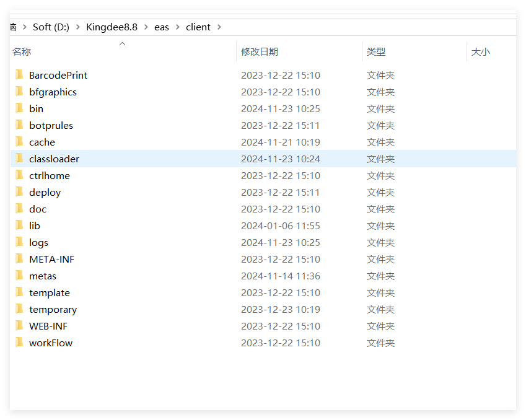Expand the chevron after client breadcrumb
Image resolution: width=526 pixels, height=420 pixels.
pyautogui.click(x=219, y=27)
